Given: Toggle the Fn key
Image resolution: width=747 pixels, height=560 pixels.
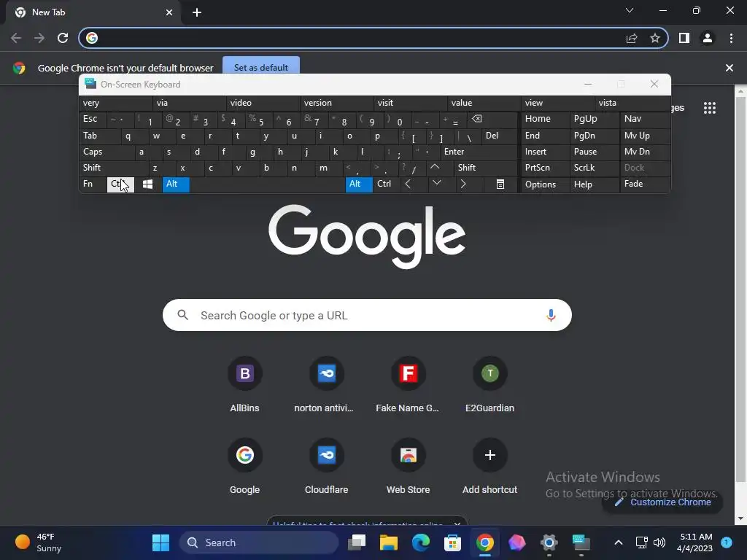Looking at the screenshot, I should [x=93, y=184].
